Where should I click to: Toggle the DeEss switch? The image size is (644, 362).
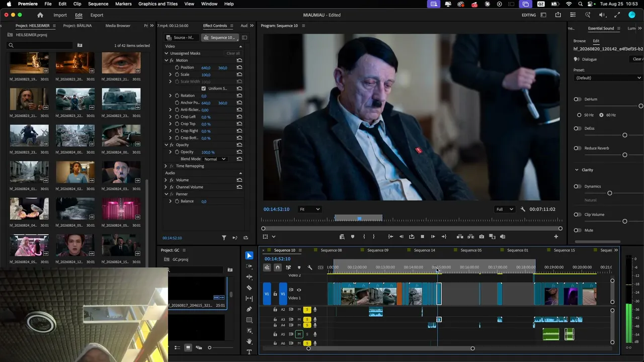point(578,128)
